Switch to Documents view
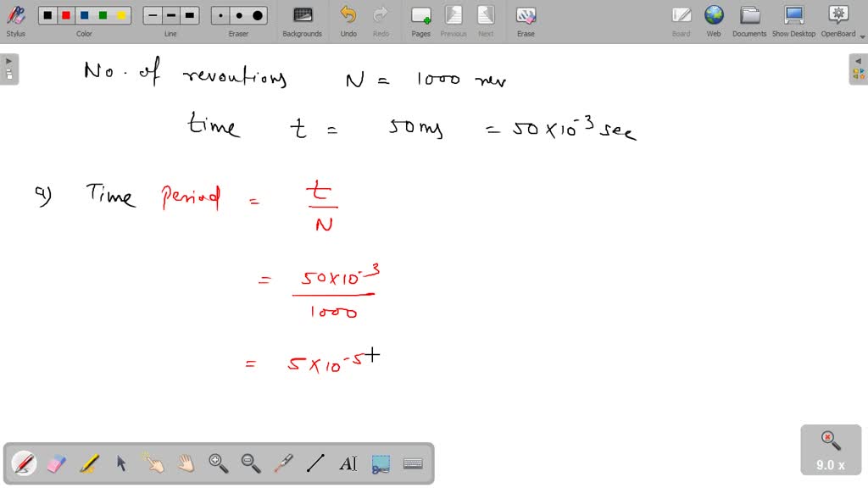868x488 pixels. 749,19
